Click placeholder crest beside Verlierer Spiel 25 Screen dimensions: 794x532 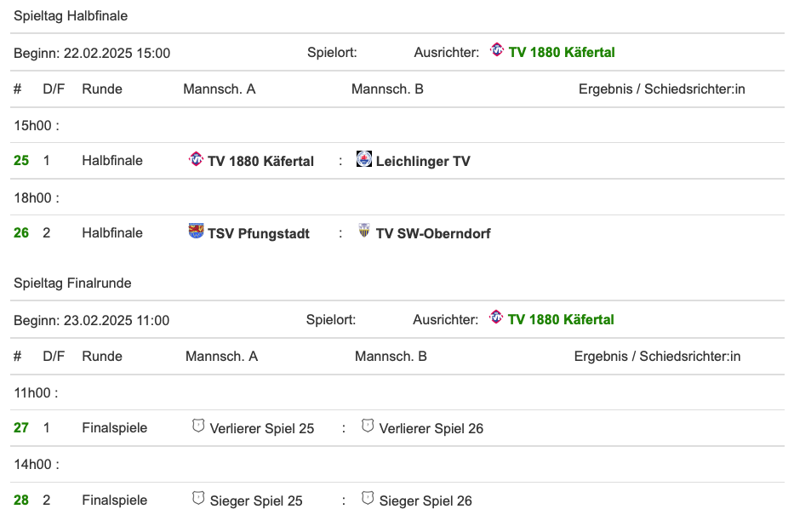tap(198, 426)
